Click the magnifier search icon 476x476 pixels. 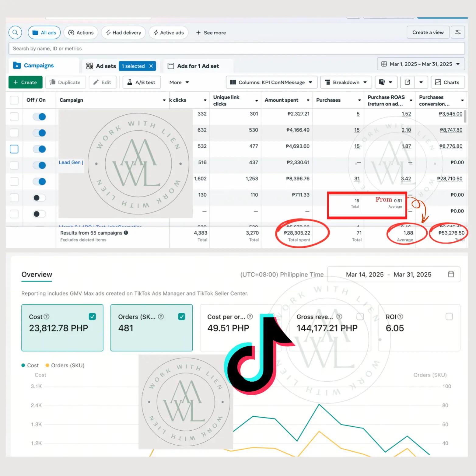(15, 32)
